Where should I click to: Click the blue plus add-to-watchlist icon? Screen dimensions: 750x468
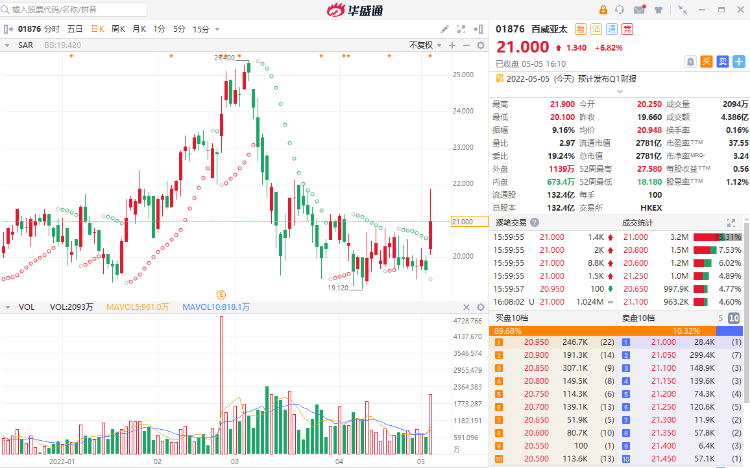click(737, 62)
